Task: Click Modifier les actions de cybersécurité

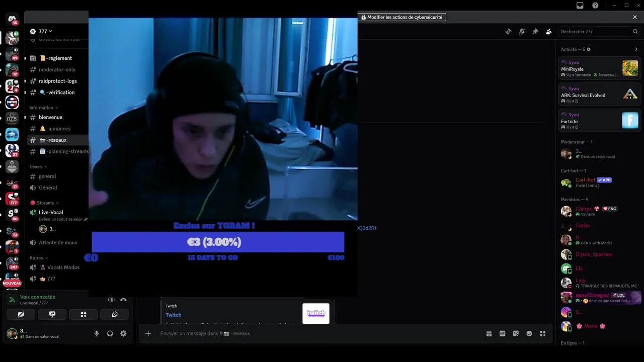Action: click(x=401, y=17)
